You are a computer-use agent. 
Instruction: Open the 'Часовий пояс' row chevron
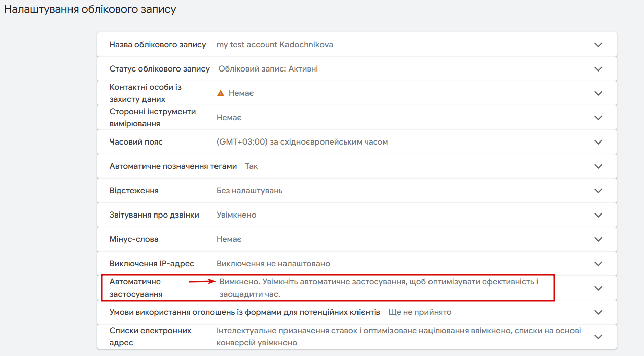pyautogui.click(x=598, y=142)
